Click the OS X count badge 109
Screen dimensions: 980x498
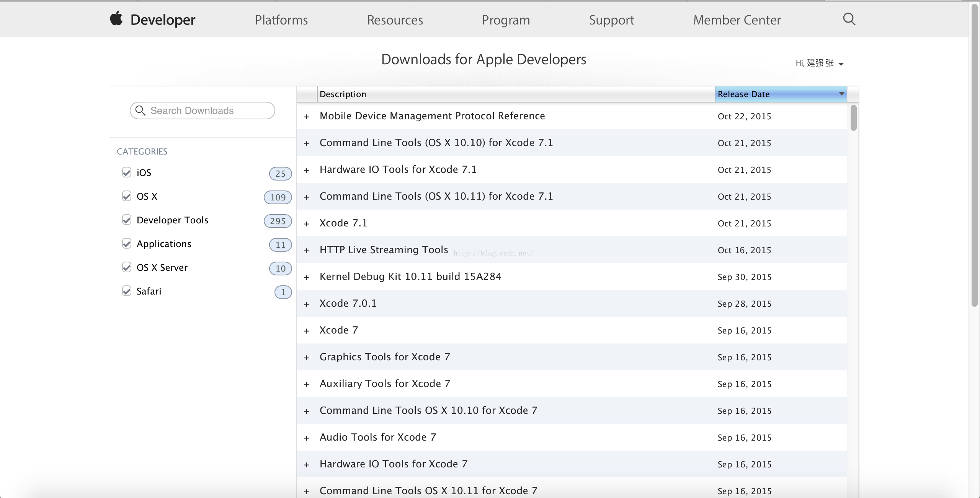pos(278,197)
